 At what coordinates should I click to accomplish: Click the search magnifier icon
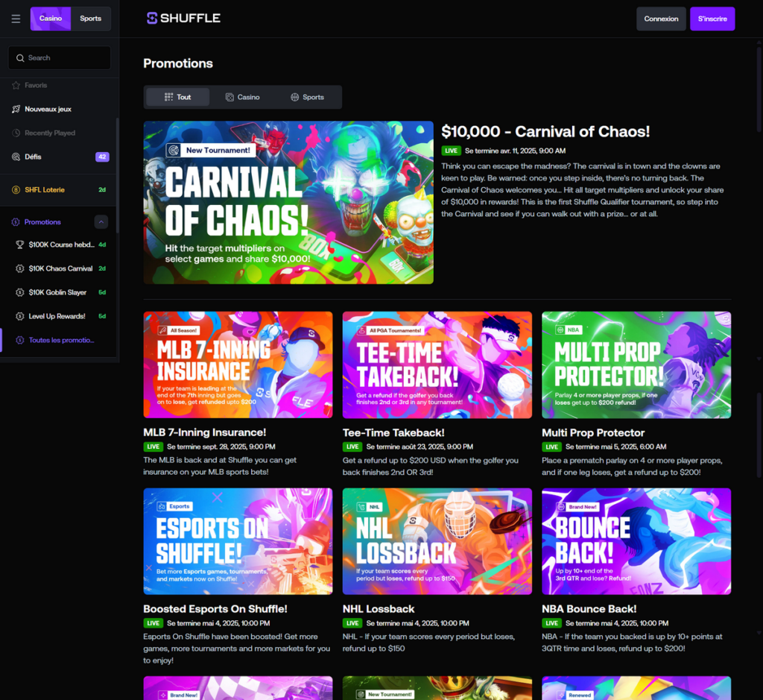pos(20,58)
